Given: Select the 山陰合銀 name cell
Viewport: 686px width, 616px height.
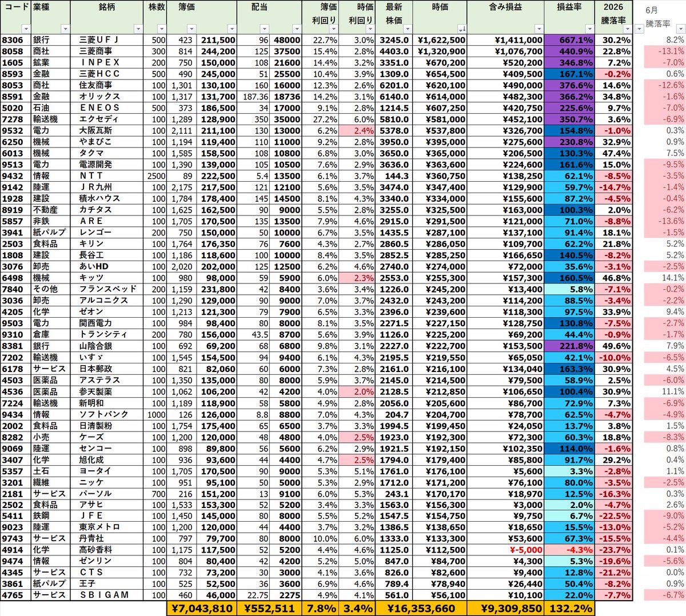Looking at the screenshot, I should pos(106,346).
